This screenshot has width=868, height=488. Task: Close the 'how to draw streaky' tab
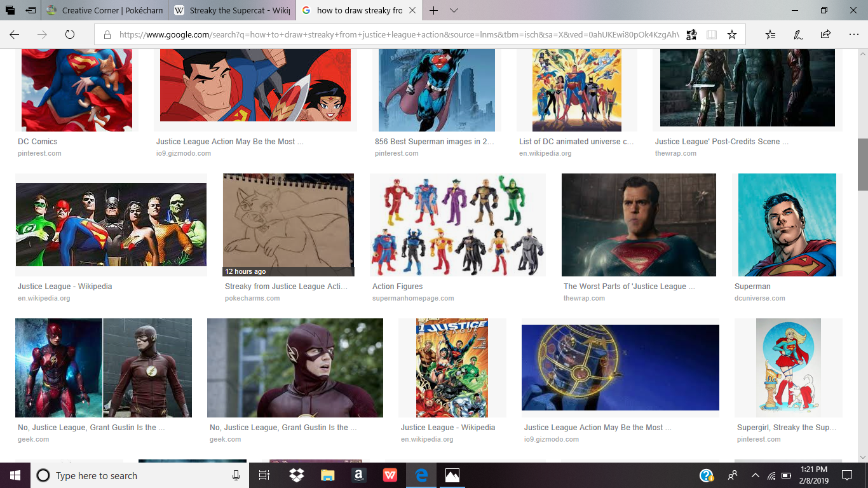[x=412, y=11]
